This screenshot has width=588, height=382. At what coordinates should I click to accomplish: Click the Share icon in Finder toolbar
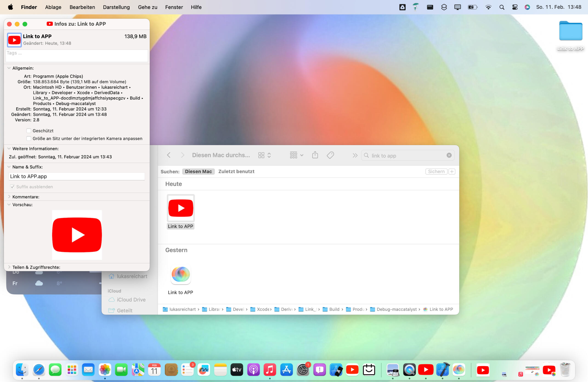315,155
